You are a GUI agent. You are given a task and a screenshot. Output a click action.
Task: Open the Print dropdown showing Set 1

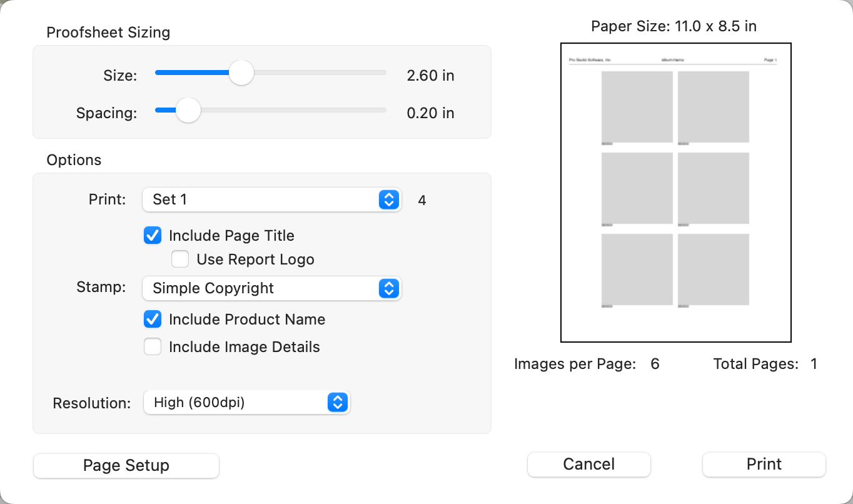[263, 199]
